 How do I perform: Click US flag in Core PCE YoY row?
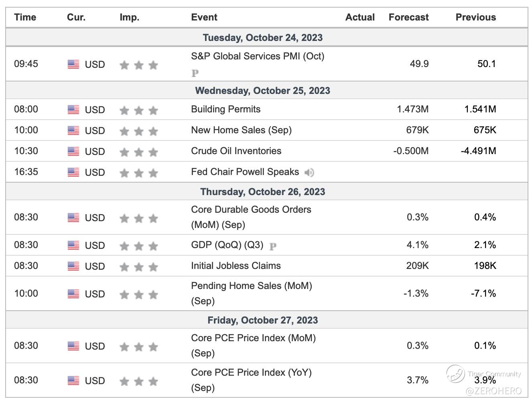(x=73, y=381)
